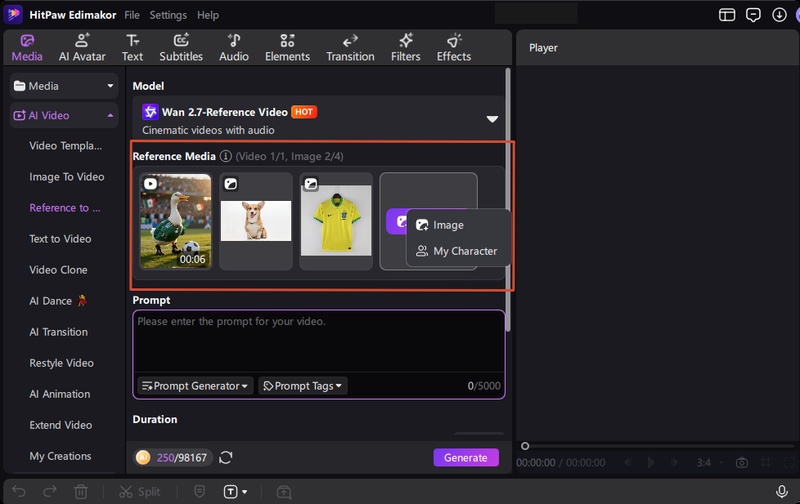Click the microphone record icon

point(781,491)
